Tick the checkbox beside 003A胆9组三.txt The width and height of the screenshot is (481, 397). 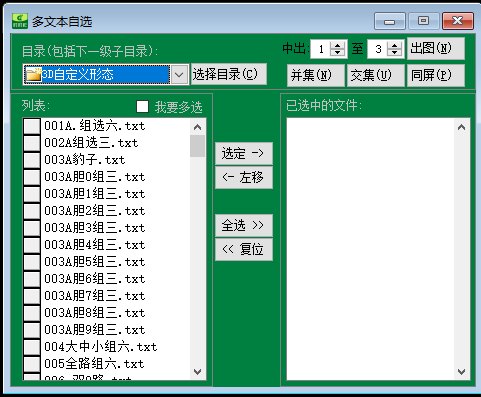[32, 330]
